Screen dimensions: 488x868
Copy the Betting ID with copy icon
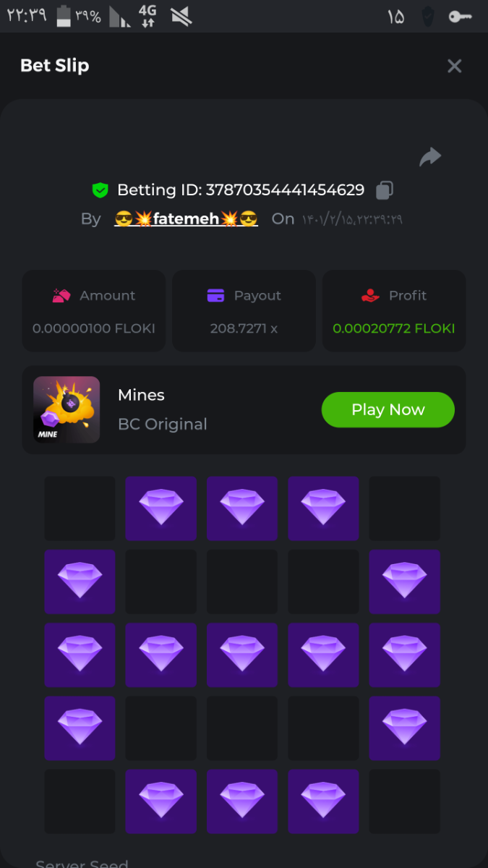coord(385,190)
